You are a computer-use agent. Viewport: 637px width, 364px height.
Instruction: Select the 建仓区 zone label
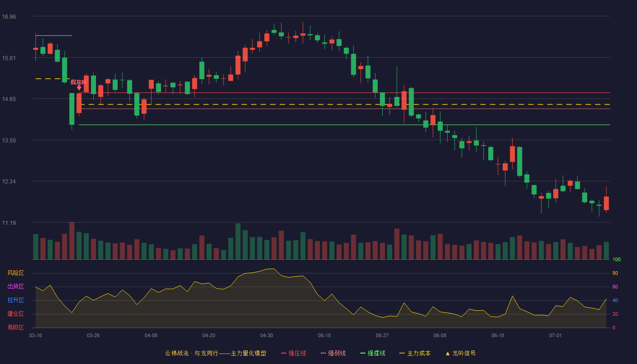click(x=15, y=314)
